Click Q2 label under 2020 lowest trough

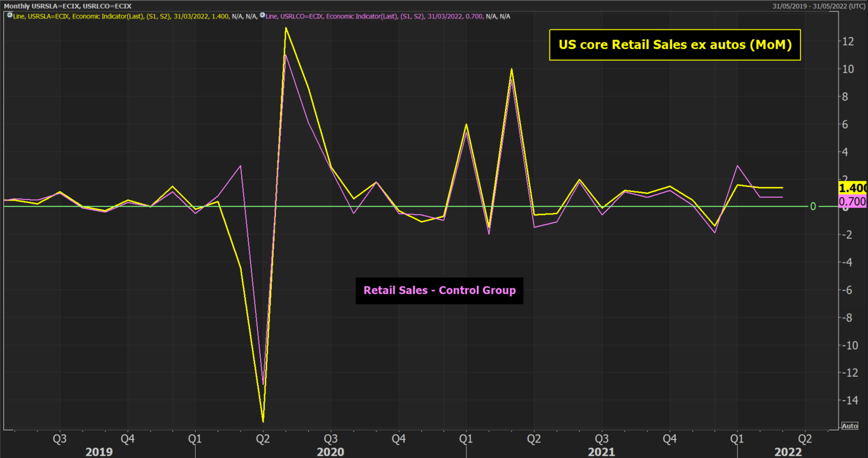point(263,438)
